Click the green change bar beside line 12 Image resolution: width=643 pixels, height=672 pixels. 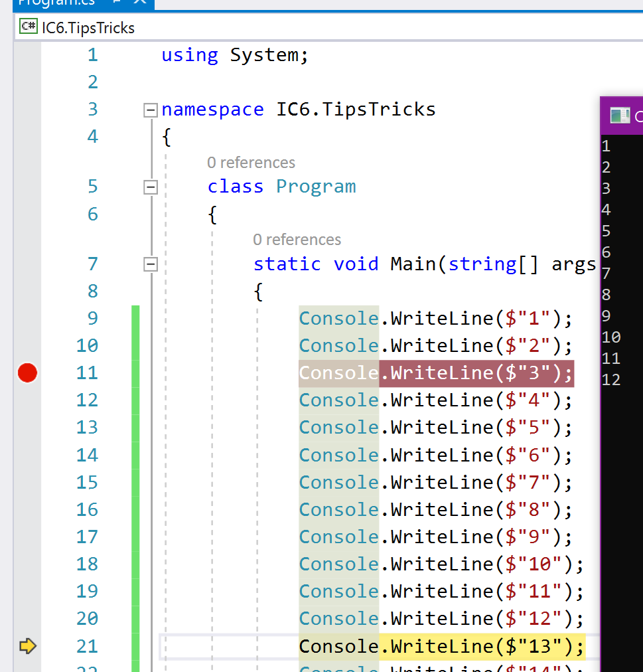pyautogui.click(x=135, y=400)
